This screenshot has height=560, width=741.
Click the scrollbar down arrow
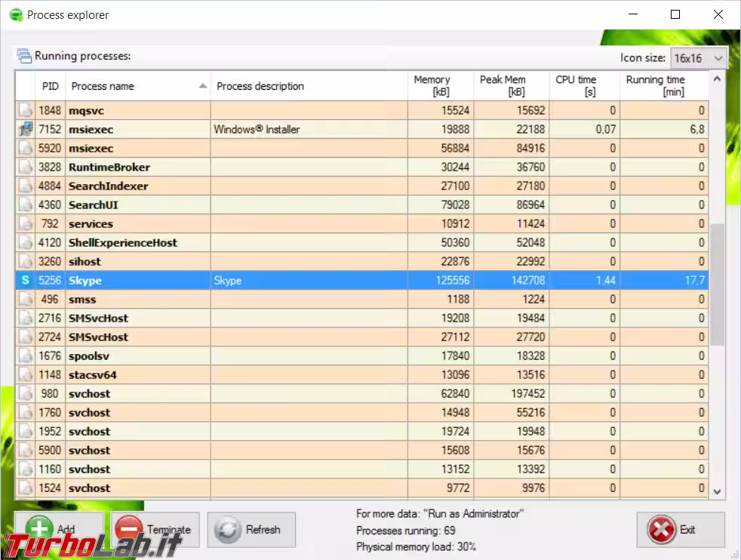717,491
